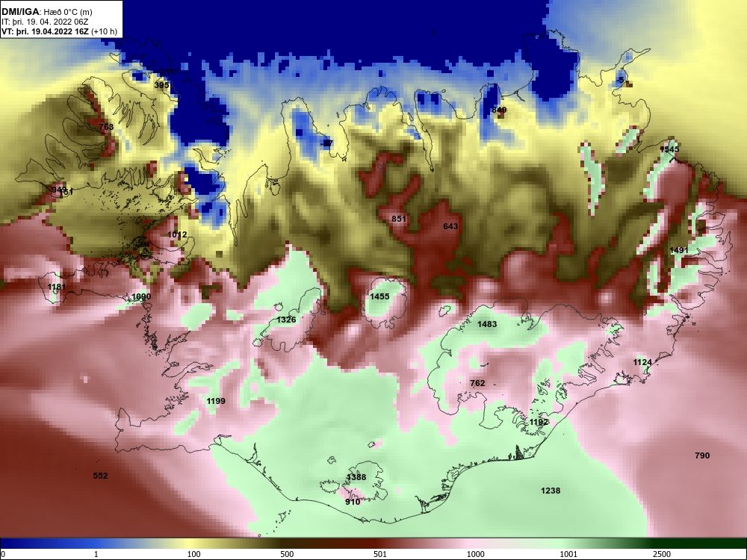Click the 'IT: þri. 19. 04. 2022 06Z' line
Viewport: 747px width, 560px height.
pos(45,22)
